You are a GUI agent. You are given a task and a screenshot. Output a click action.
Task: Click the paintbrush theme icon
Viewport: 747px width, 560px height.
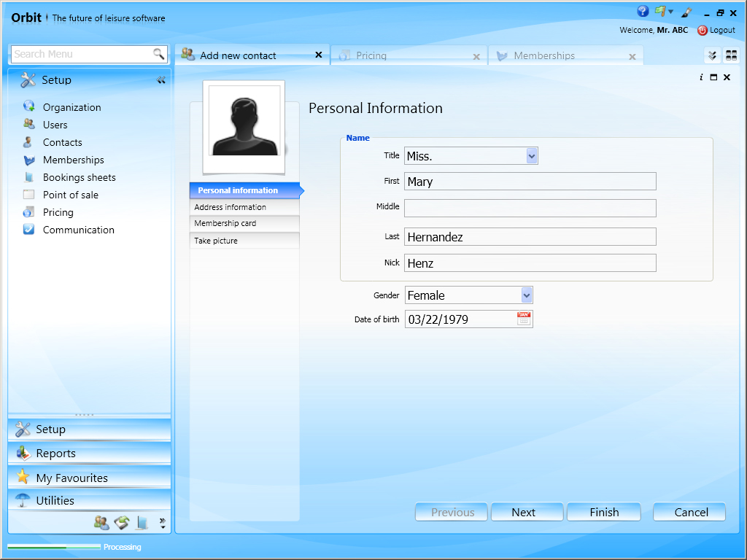[686, 12]
